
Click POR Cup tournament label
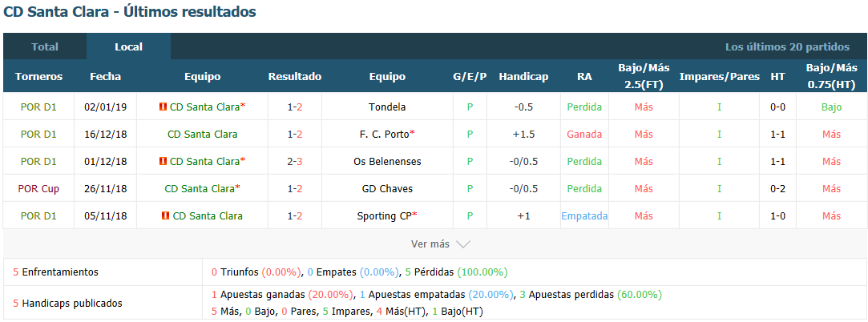tap(38, 189)
